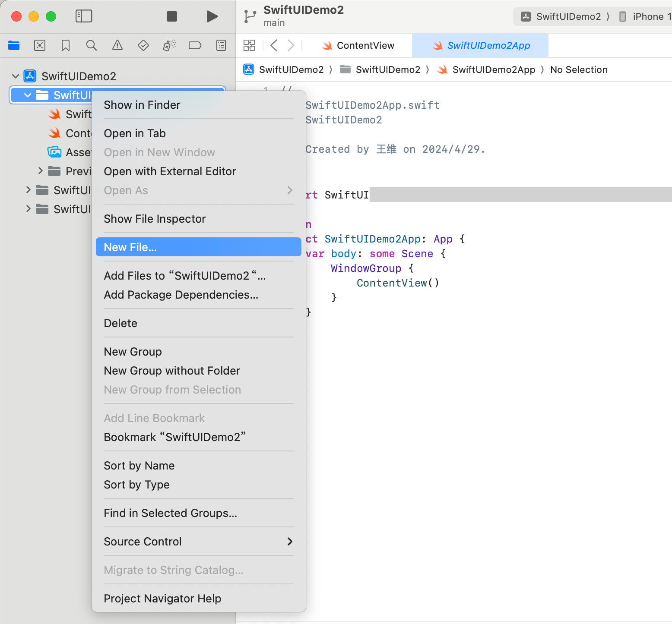This screenshot has height=624, width=672.
Task: Select the Assets catalog in navigator
Action: tap(69, 152)
